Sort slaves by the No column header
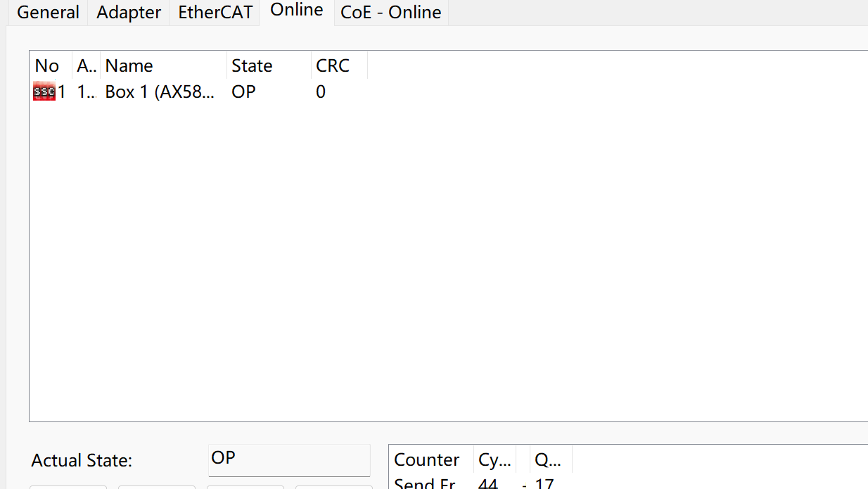 (47, 65)
